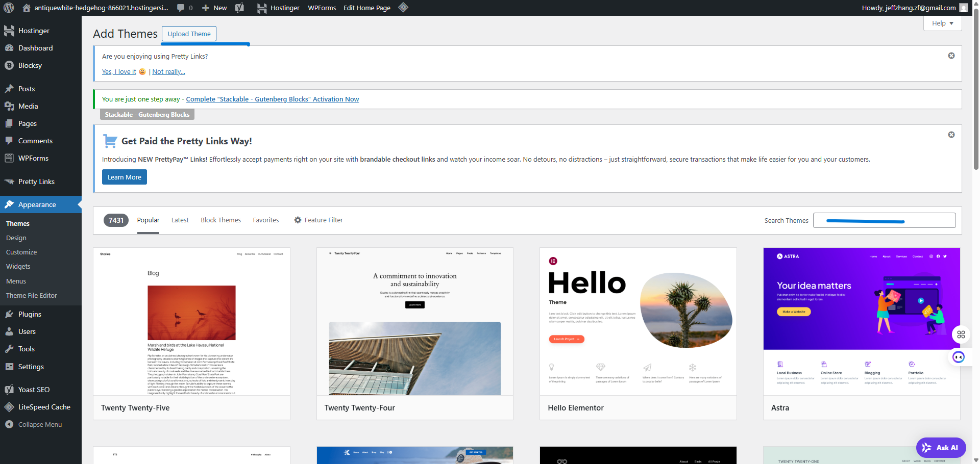Expand the Help dropdown
The height and width of the screenshot is (464, 980).
click(x=942, y=23)
